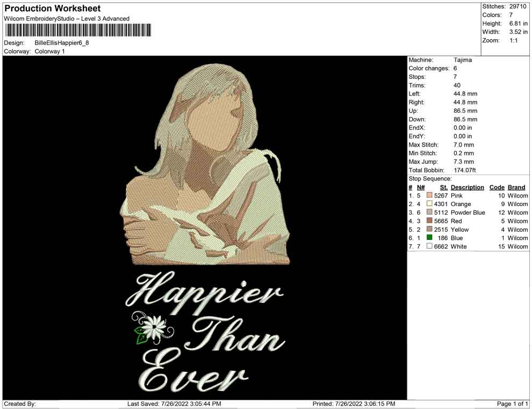Click the Yellow thread color swatch
Screen dimensions: 532x409
(x=429, y=230)
